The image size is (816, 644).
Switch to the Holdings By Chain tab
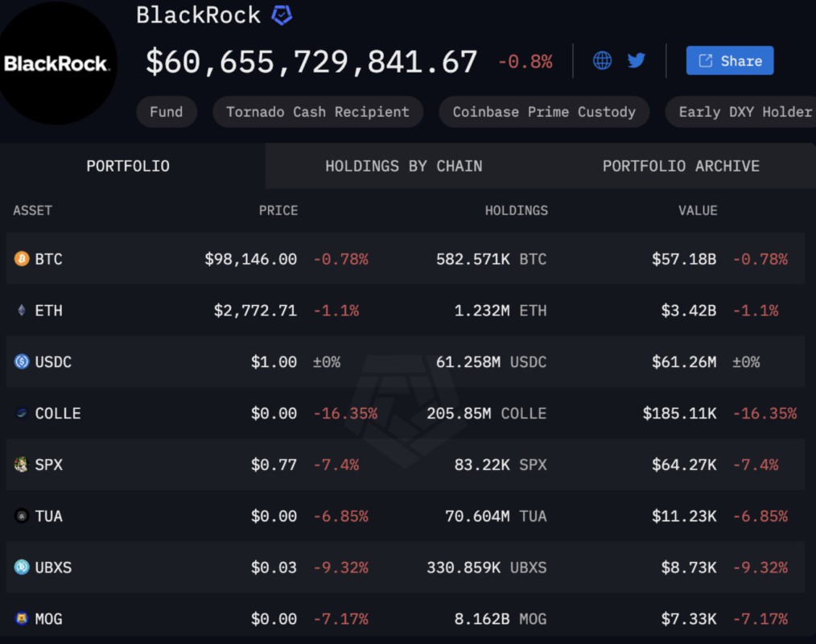point(404,166)
